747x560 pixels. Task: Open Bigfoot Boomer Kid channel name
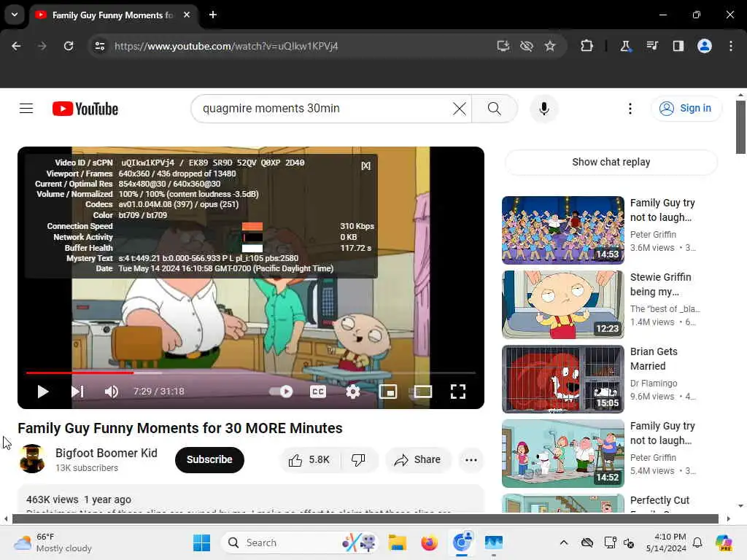(x=107, y=454)
